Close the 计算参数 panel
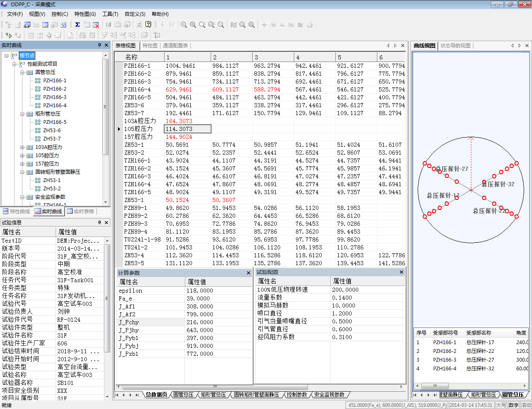532x409 pixels. tap(249, 273)
